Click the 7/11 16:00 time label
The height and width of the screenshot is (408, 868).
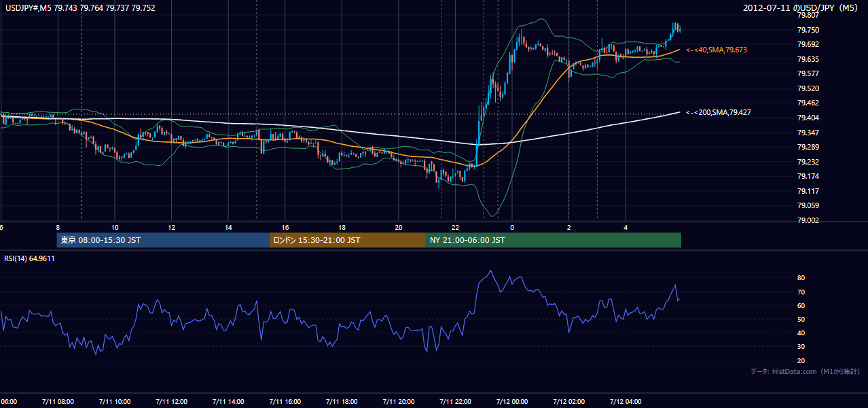[285, 401]
